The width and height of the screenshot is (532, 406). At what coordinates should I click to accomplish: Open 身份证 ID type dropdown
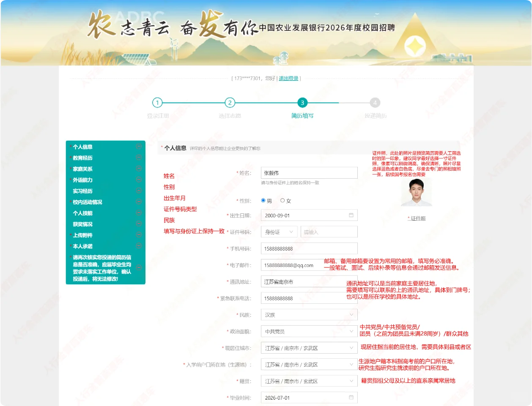[x=279, y=232]
